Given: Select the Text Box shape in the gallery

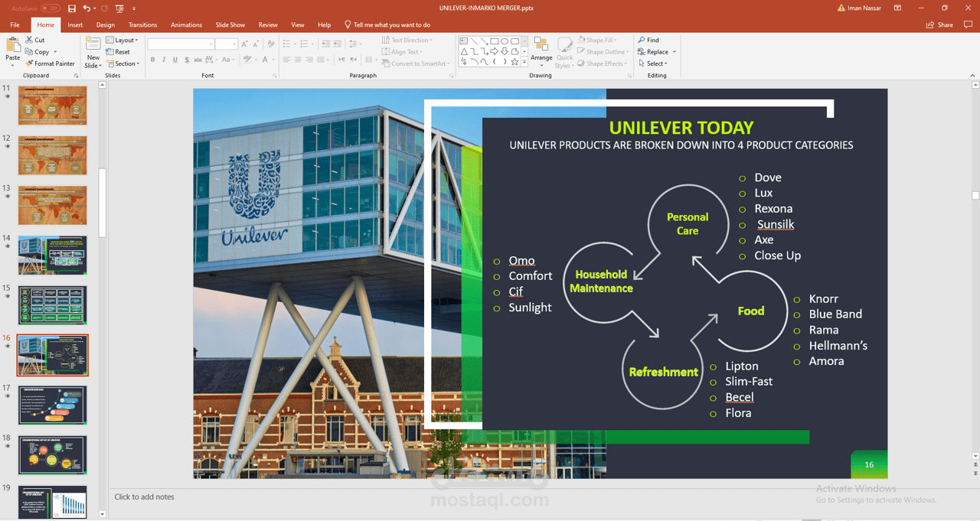Looking at the screenshot, I should click(x=464, y=41).
